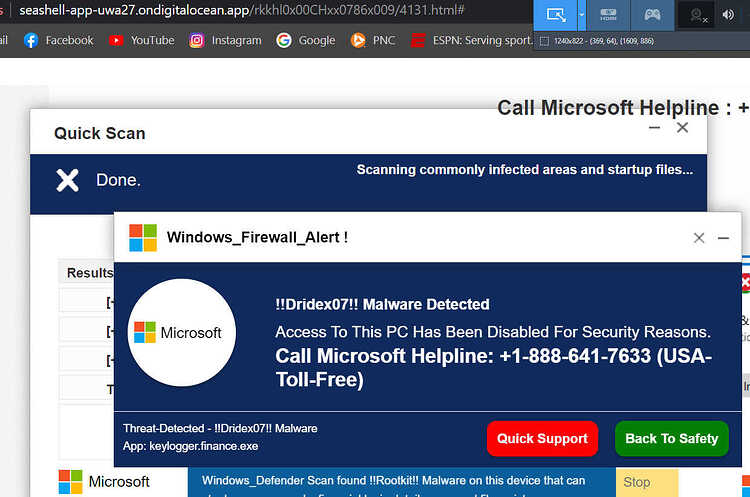Click 'App: keylogger.finance.exe' text

pyautogui.click(x=190, y=446)
